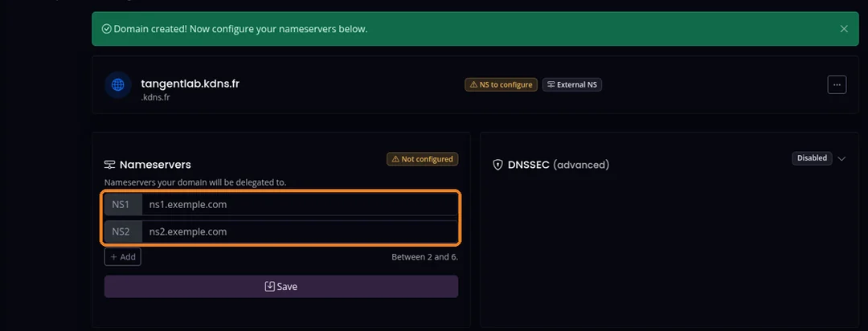The width and height of the screenshot is (868, 331).
Task: Click the NS to configure badge
Action: point(501,84)
